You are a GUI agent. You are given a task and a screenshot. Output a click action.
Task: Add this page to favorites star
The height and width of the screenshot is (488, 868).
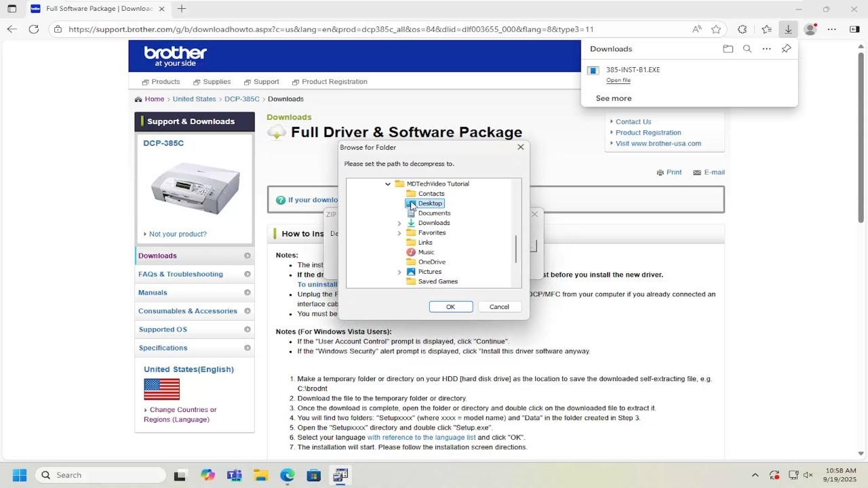[716, 29]
